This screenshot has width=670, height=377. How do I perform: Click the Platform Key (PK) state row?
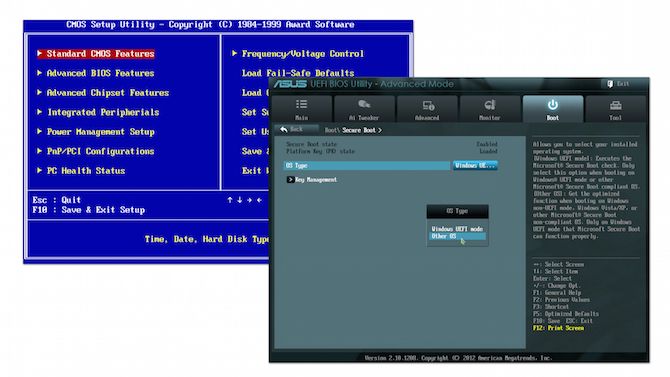391,151
